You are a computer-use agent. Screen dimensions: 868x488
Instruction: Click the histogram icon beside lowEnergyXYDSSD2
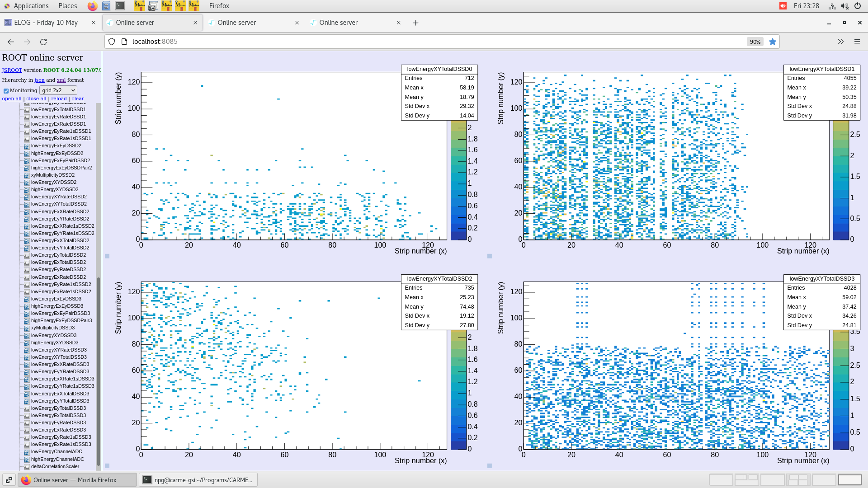[x=27, y=182]
